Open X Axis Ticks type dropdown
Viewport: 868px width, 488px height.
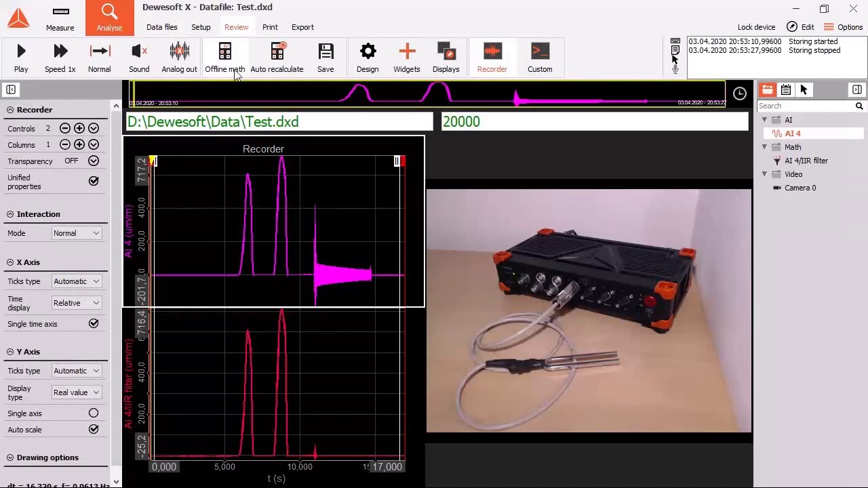tap(77, 281)
